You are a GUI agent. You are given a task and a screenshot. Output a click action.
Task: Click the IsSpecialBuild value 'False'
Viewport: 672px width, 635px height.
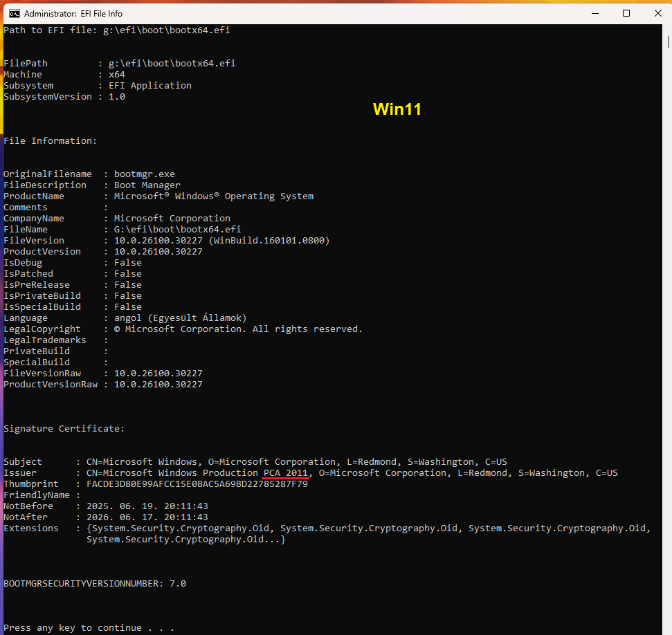click(x=128, y=307)
